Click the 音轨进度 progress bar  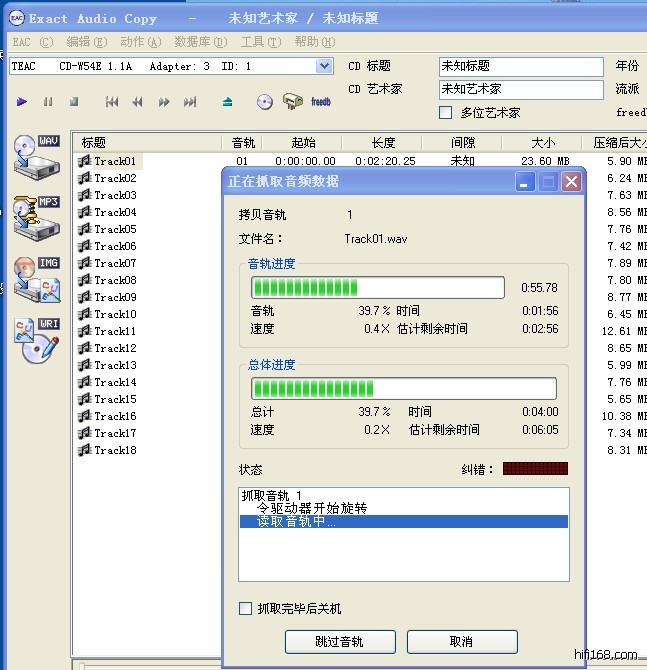[x=378, y=288]
